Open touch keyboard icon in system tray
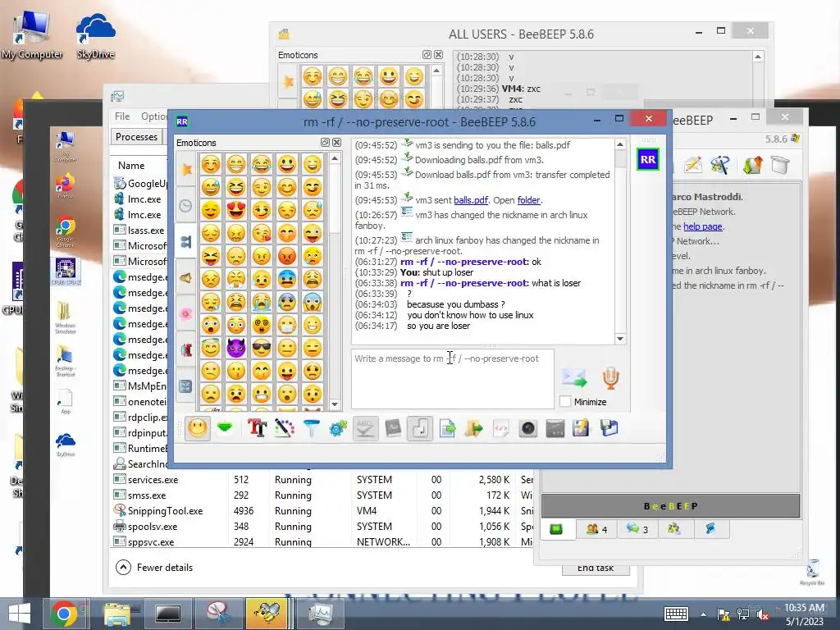Viewport: 840px width, 630px height. pyautogui.click(x=676, y=614)
